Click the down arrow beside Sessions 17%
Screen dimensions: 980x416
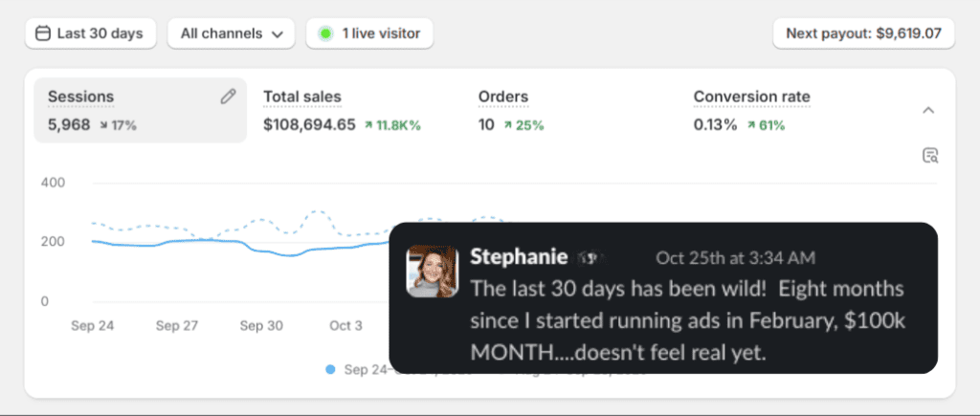coord(103,125)
